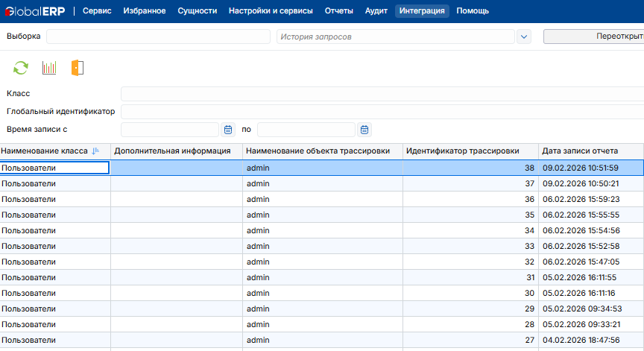Click the sort icon in 'Наименование класса' header
The height and width of the screenshot is (351, 644).
pyautogui.click(x=95, y=151)
